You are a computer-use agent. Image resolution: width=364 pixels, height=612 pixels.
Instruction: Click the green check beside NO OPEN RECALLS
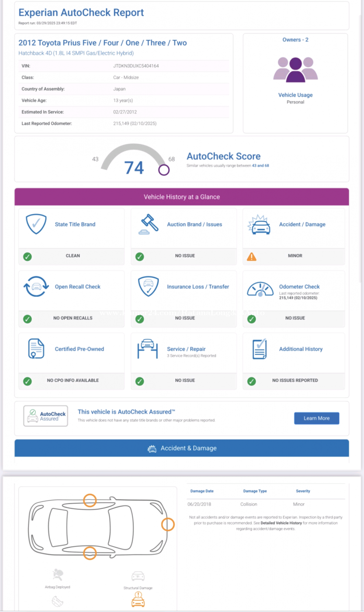coord(27,319)
